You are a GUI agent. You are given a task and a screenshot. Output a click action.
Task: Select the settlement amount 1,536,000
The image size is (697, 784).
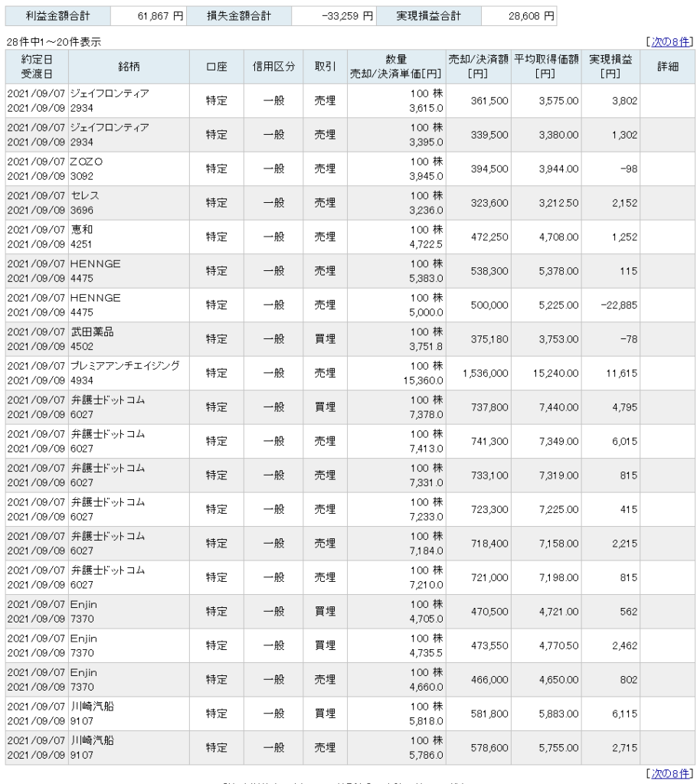tap(486, 373)
